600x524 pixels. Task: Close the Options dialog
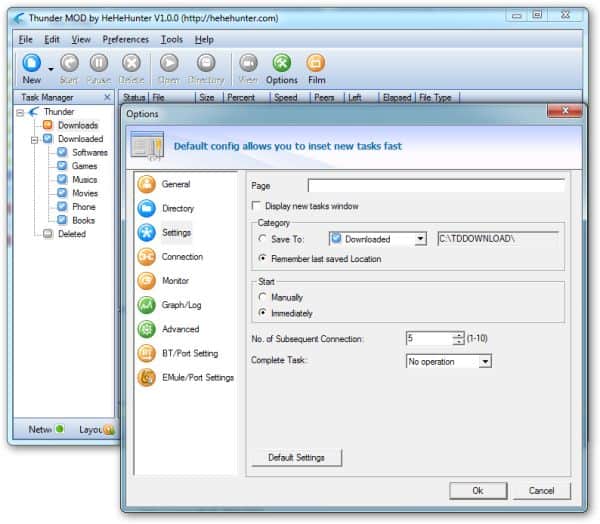(565, 111)
